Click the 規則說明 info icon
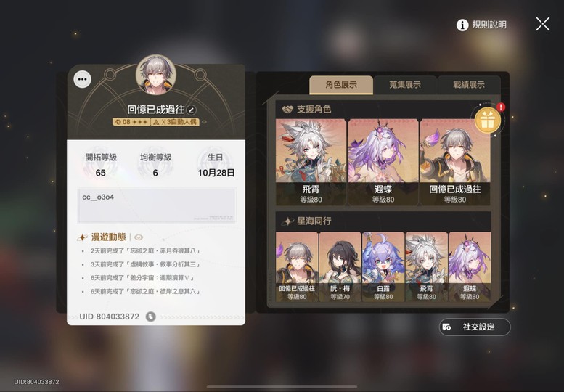This screenshot has width=564, height=392. click(x=462, y=25)
